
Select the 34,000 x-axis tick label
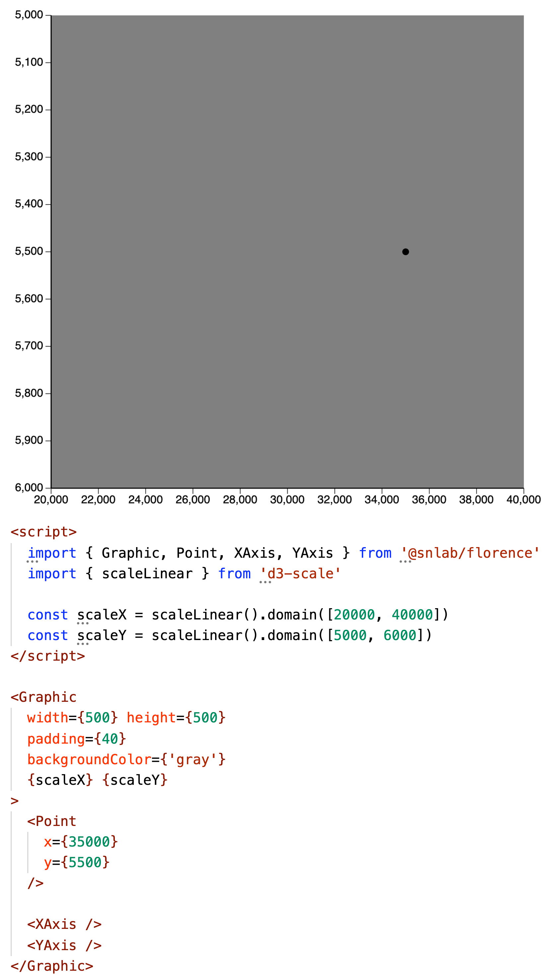pyautogui.click(x=382, y=500)
